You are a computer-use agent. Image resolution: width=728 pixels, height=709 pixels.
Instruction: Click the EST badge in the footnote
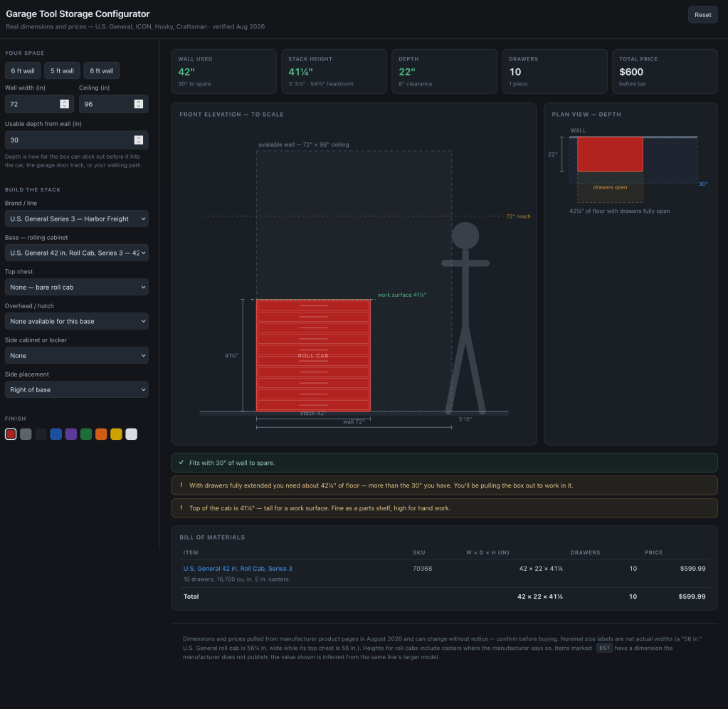click(604, 648)
